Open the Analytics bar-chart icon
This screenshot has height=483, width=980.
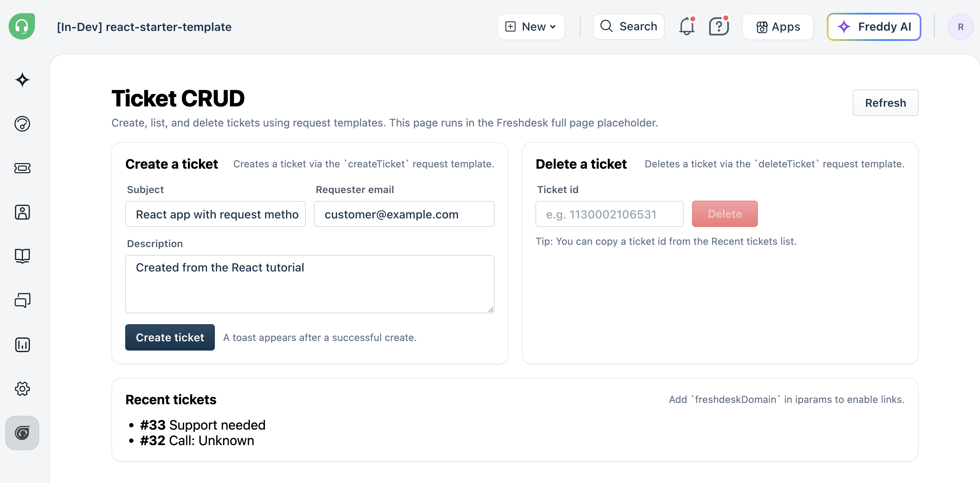pyautogui.click(x=22, y=345)
